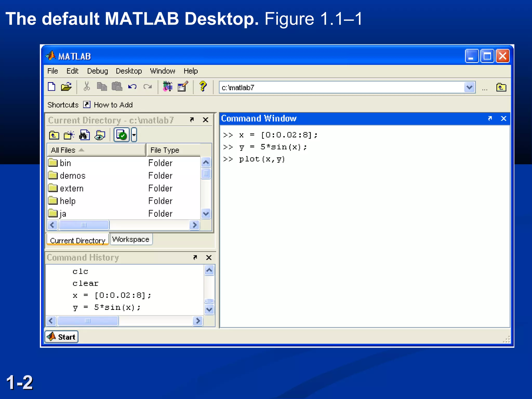Go up one level in Current Directory panel

(54, 135)
